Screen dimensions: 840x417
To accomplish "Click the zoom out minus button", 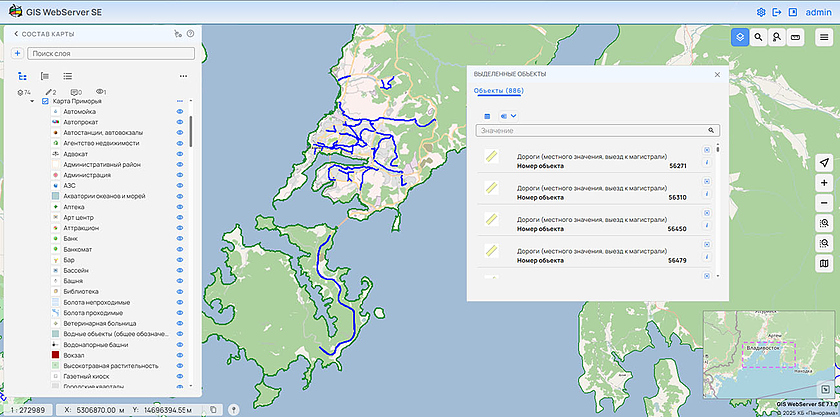I will 824,203.
